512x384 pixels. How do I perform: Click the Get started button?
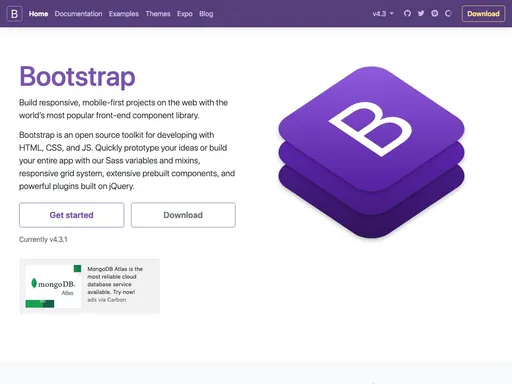tap(72, 215)
